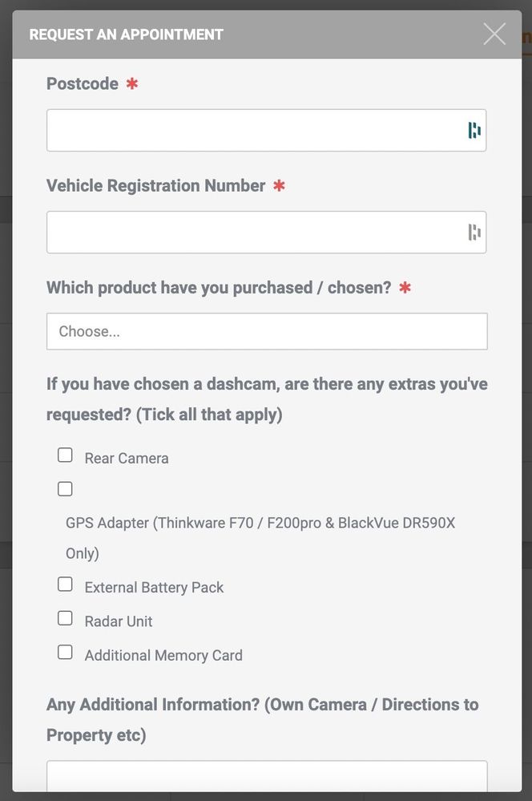Click the 'Additional Memory Card' label text
Viewport: 532px width, 801px height.
click(x=163, y=655)
